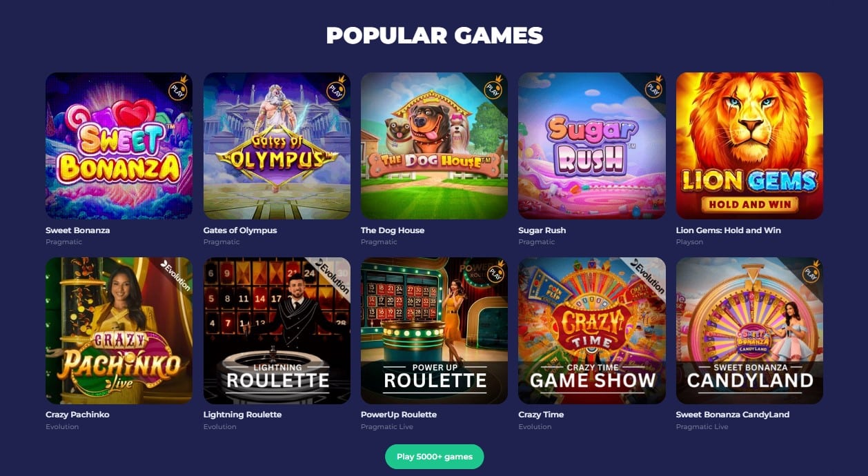Image resolution: width=868 pixels, height=476 pixels.
Task: Open the Sweet Bonanza game thumbnail
Action: pyautogui.click(x=119, y=146)
